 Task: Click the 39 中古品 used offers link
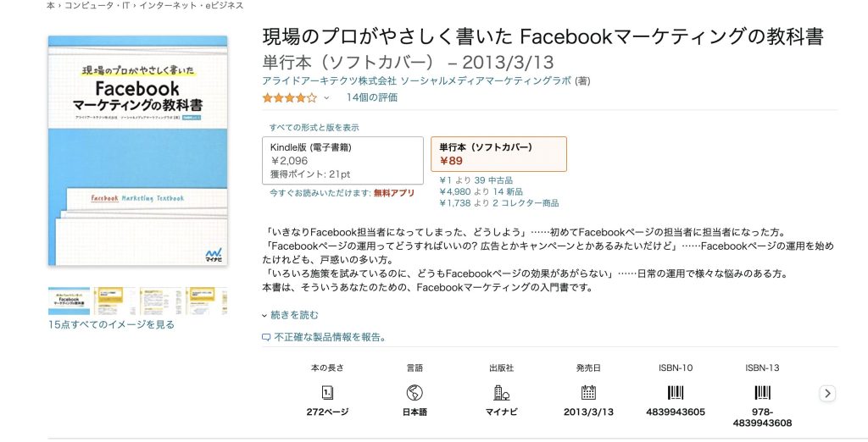click(x=493, y=180)
